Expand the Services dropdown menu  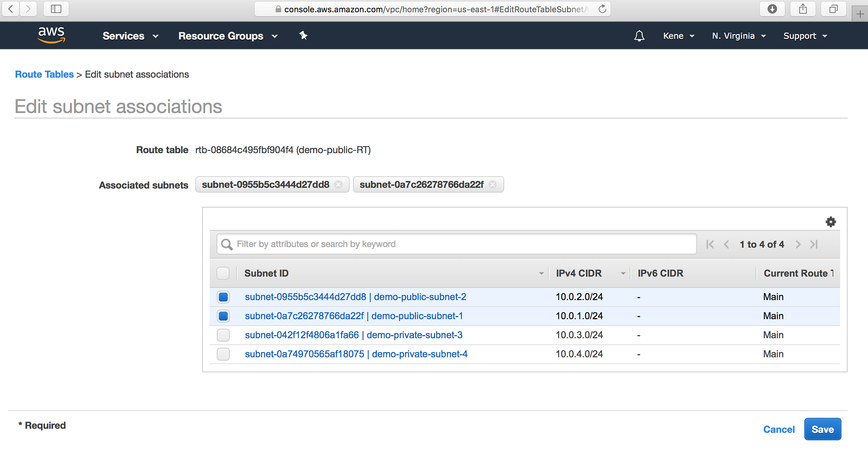coord(130,36)
